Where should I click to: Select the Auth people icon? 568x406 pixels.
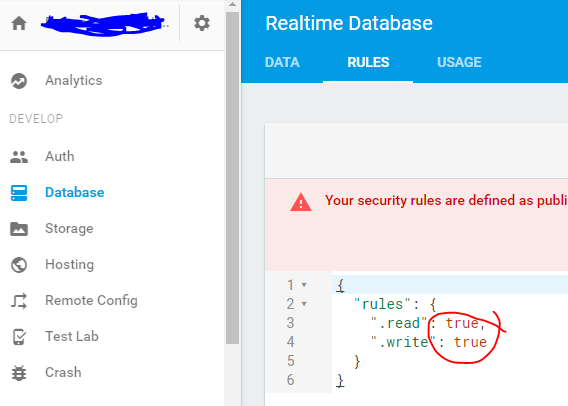(19, 157)
